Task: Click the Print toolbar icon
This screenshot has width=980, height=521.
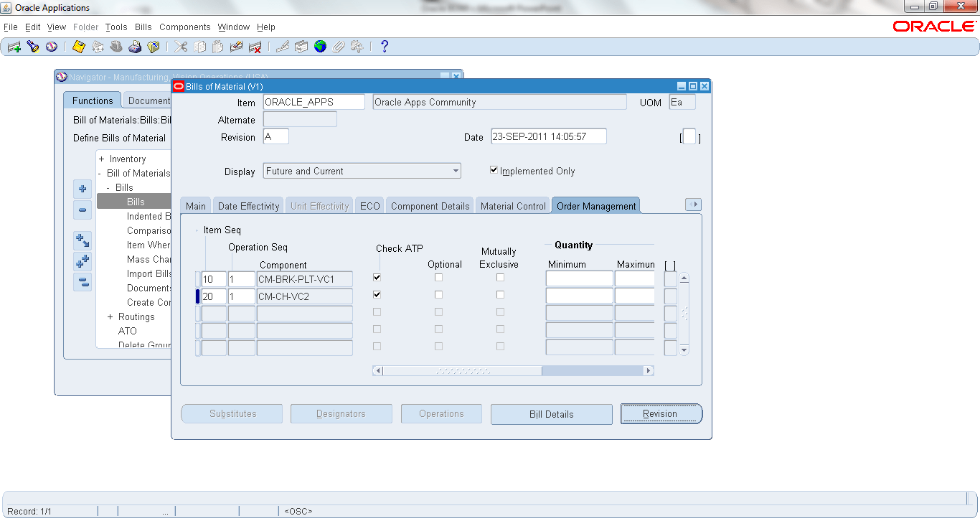Action: [135, 46]
